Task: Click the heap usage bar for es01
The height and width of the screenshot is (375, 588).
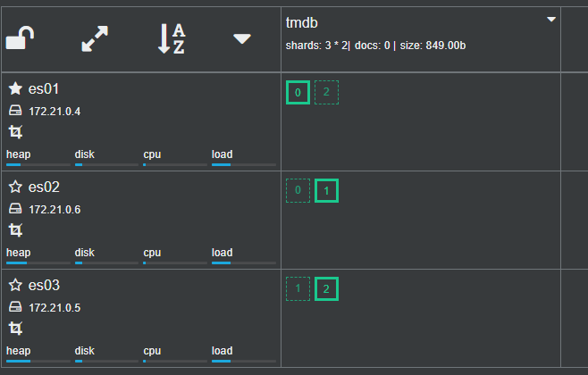Action: tap(38, 164)
